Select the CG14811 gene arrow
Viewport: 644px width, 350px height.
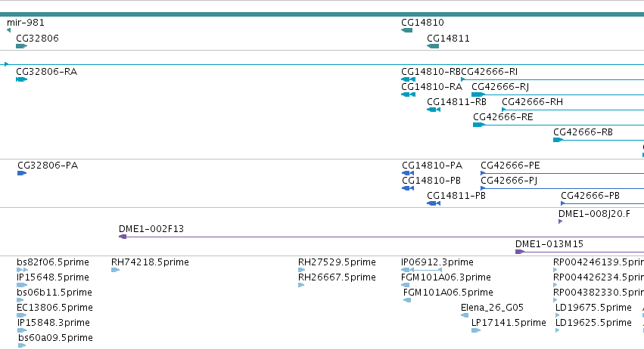[x=433, y=46]
